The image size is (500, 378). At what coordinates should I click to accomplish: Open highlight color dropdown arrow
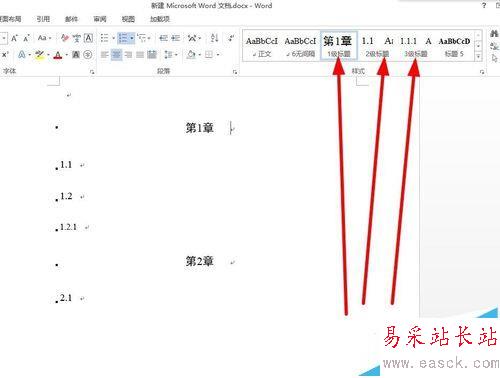point(48,55)
